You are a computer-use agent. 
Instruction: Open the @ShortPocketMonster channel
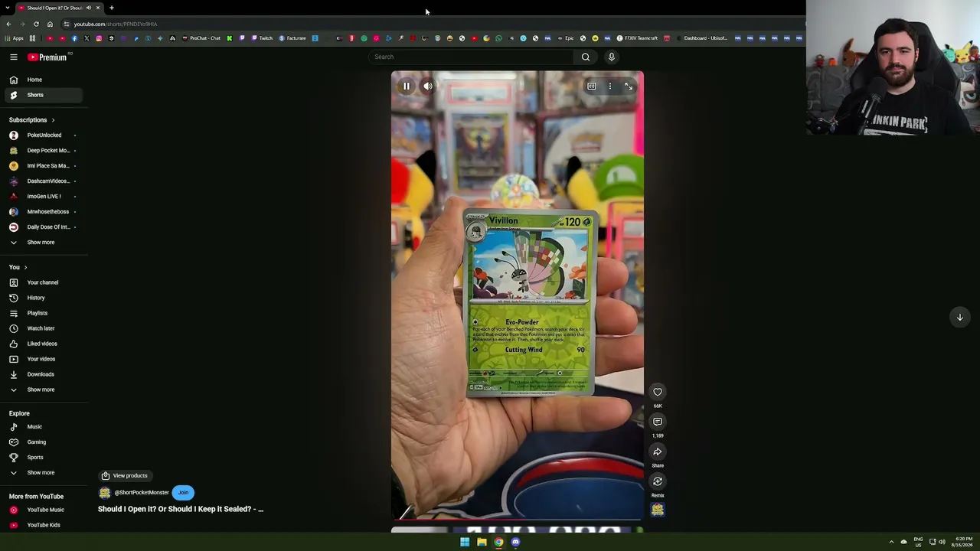pos(142,493)
